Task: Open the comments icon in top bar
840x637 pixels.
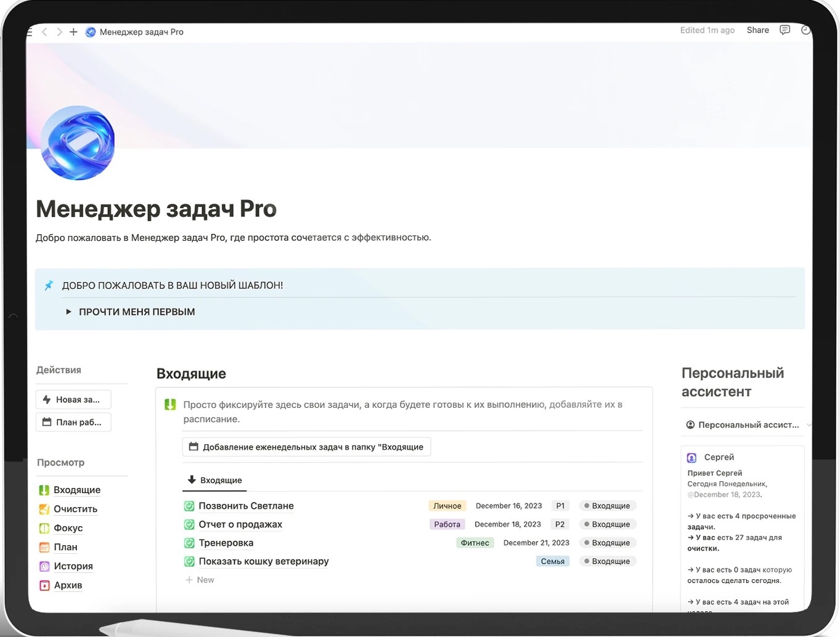Action: [x=785, y=30]
